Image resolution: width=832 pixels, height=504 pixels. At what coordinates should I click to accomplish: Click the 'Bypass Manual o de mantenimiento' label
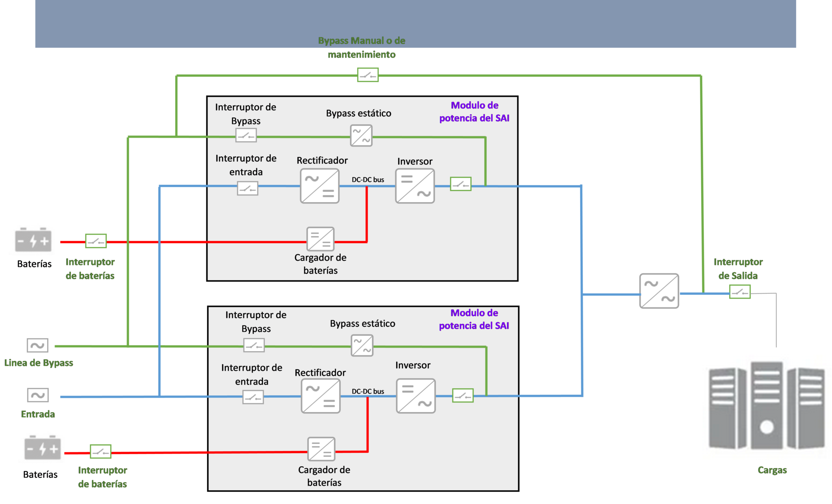click(x=362, y=48)
